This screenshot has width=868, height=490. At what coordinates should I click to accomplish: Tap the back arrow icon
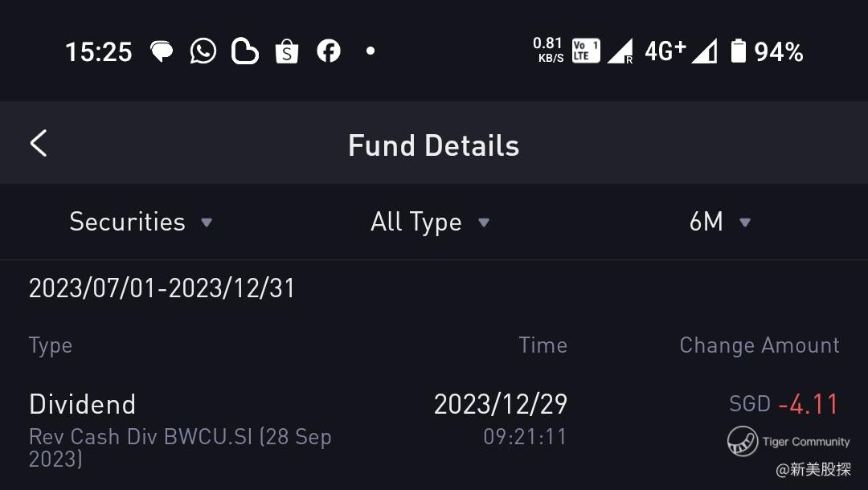39,144
